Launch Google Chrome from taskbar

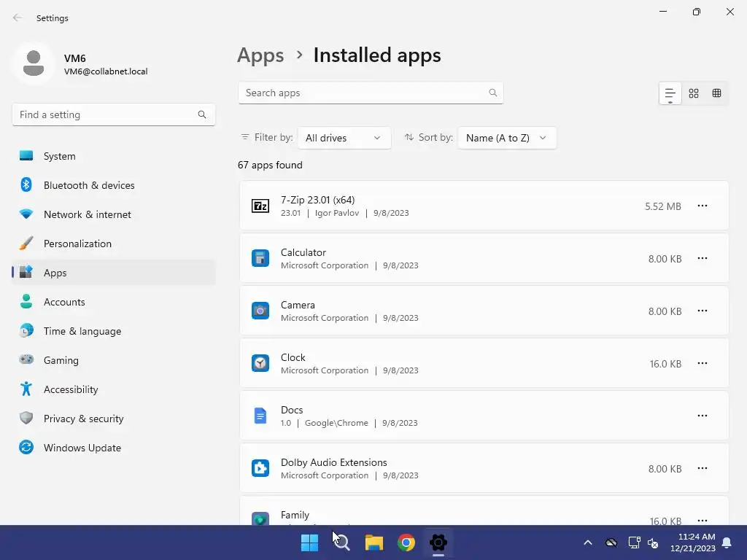pos(406,542)
